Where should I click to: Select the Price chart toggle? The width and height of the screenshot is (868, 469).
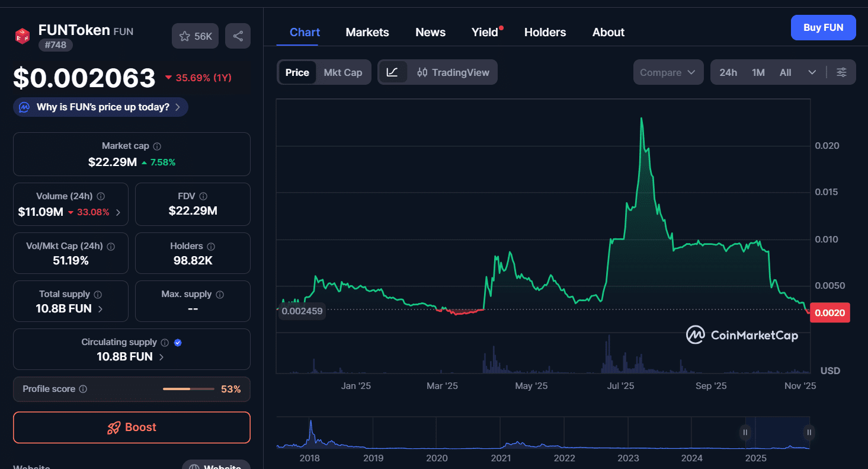[x=297, y=72]
